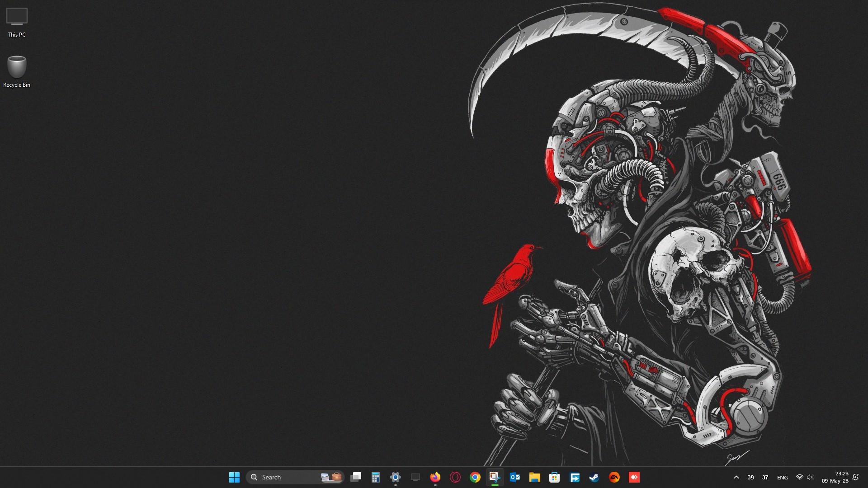Open Steam from the taskbar

[x=594, y=477]
